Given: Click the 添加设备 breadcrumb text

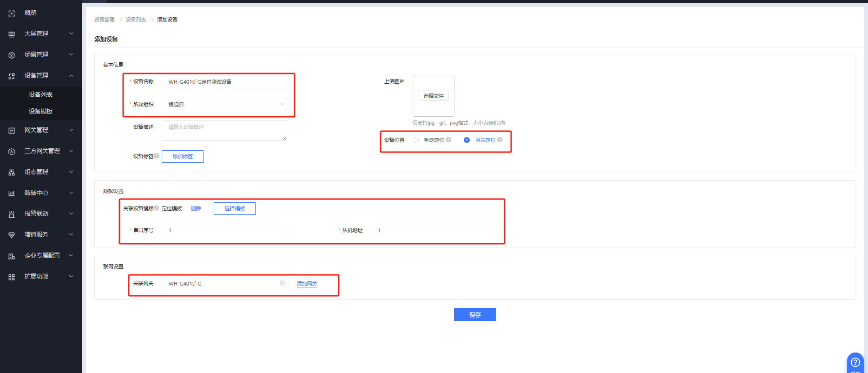Looking at the screenshot, I should click(x=167, y=20).
